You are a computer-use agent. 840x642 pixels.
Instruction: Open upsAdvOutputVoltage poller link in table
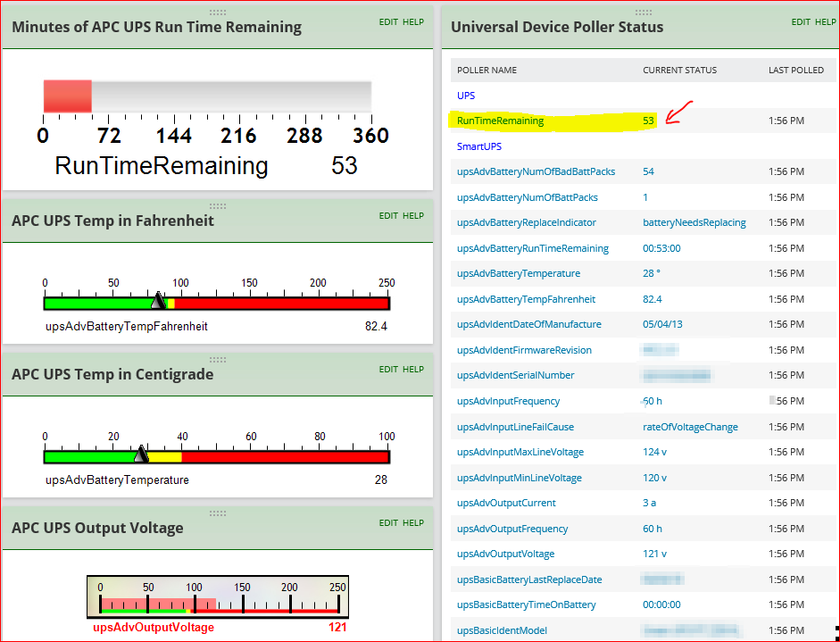[x=506, y=554]
